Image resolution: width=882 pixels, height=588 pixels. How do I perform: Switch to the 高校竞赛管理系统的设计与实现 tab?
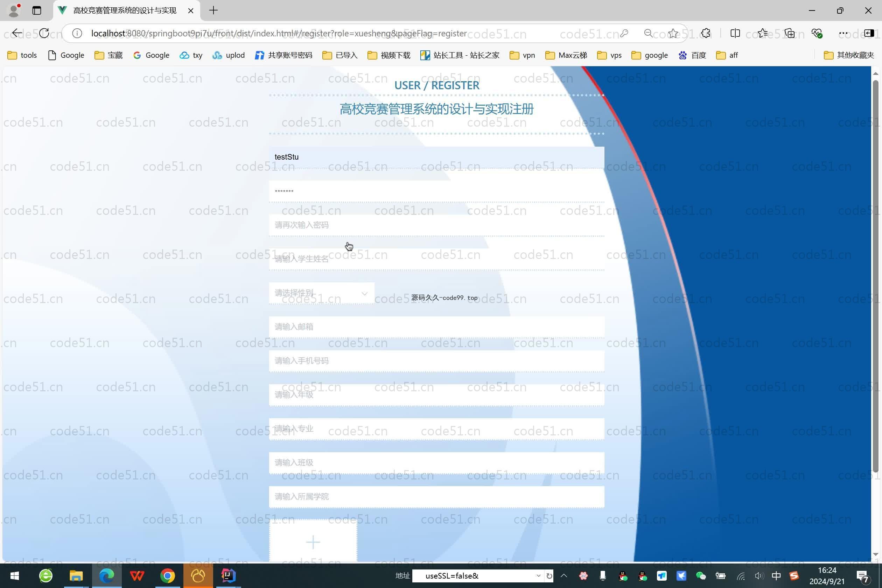tap(126, 10)
